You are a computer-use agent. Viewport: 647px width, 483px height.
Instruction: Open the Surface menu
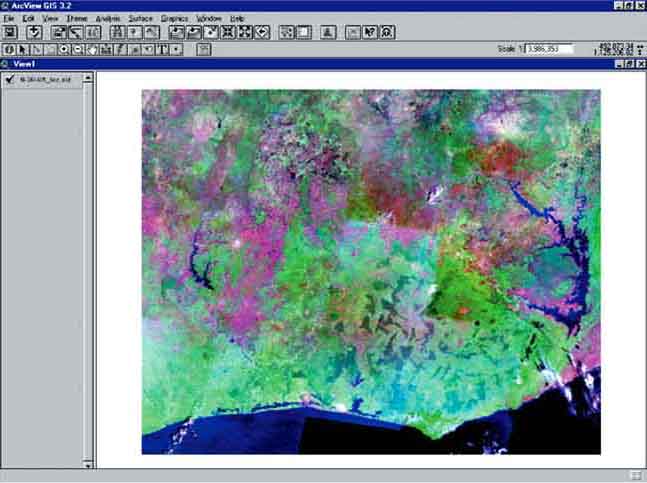pos(141,18)
